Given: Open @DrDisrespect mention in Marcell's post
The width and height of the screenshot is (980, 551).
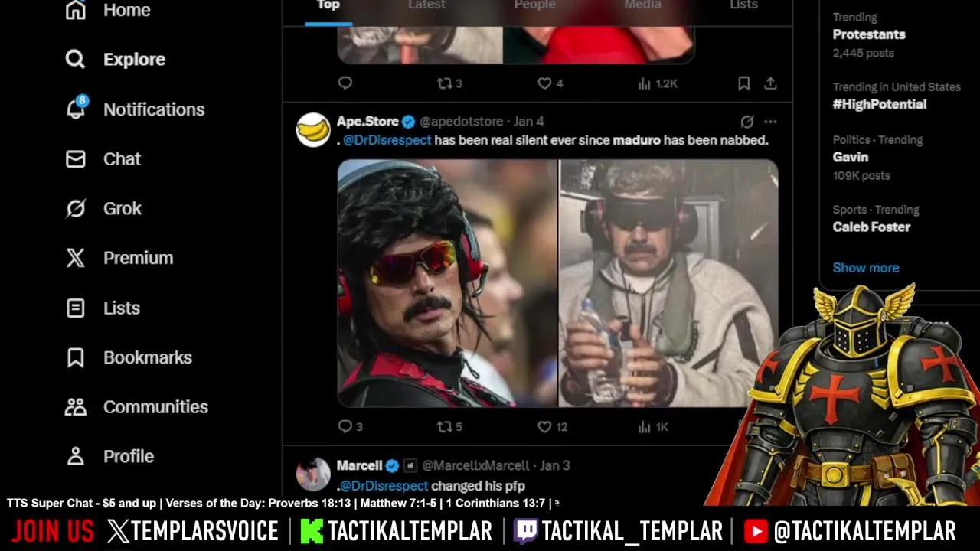Looking at the screenshot, I should [384, 486].
